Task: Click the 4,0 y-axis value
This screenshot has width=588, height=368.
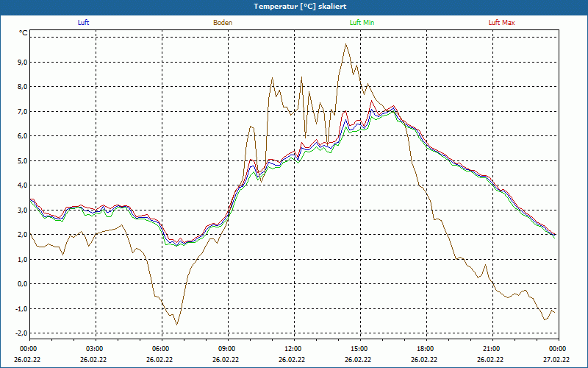Action: 23,185
